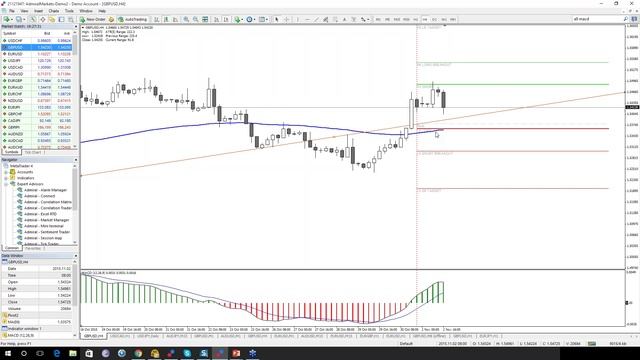This screenshot has height=360, width=640.
Task: Close the Market Watch panel
Action: pyautogui.click(x=76, y=27)
